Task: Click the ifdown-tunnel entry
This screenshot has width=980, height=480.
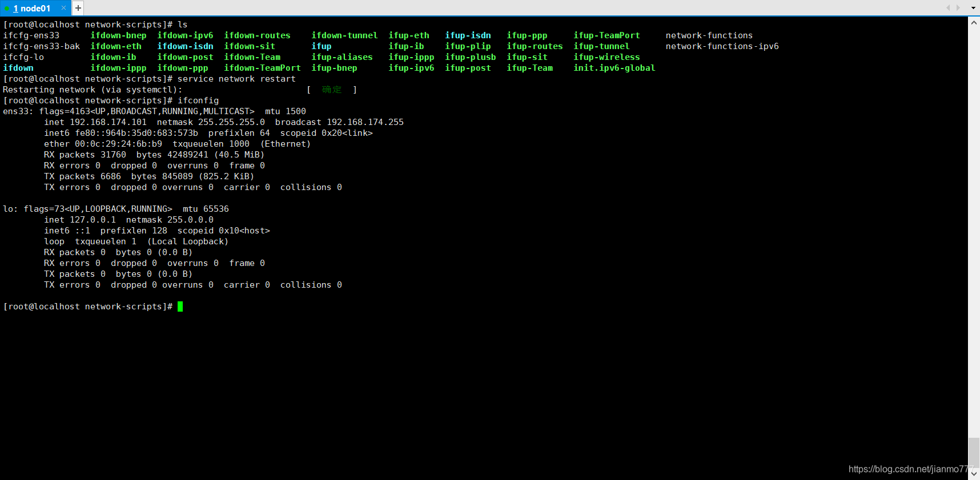Action: pyautogui.click(x=344, y=35)
